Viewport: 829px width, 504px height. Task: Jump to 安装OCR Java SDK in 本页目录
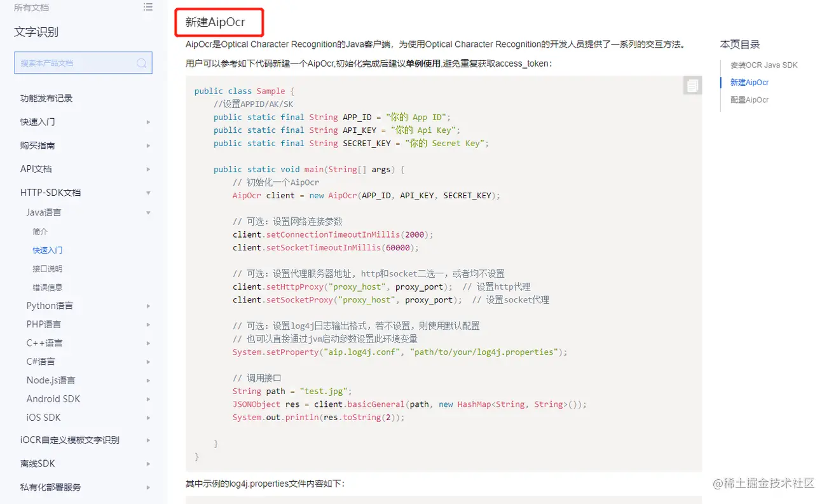click(764, 65)
